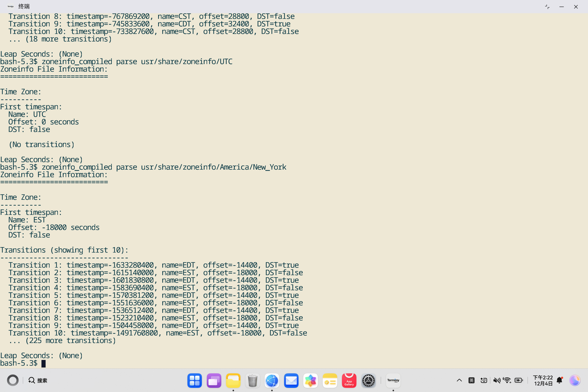Click Transition 9 line with name=CDT offset=32400
Image resolution: width=588 pixels, height=392 pixels.
(149, 24)
